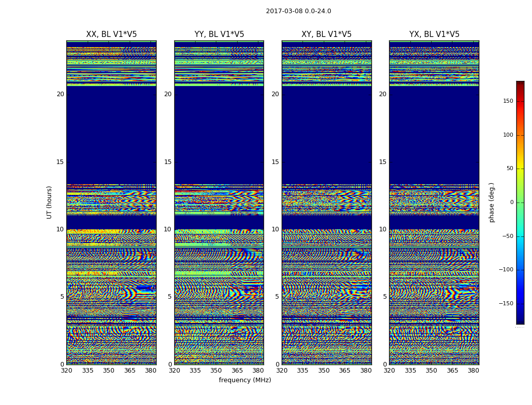The height and width of the screenshot is (405, 532).
Task: Click the 335 frequency tick under XX plot
Action: pos(88,371)
